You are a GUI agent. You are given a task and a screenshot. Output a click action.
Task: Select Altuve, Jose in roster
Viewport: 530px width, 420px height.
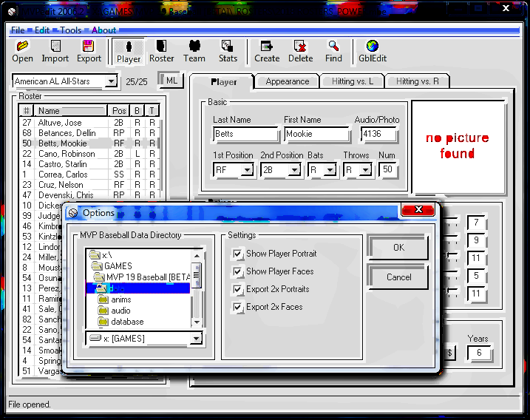pos(89,123)
